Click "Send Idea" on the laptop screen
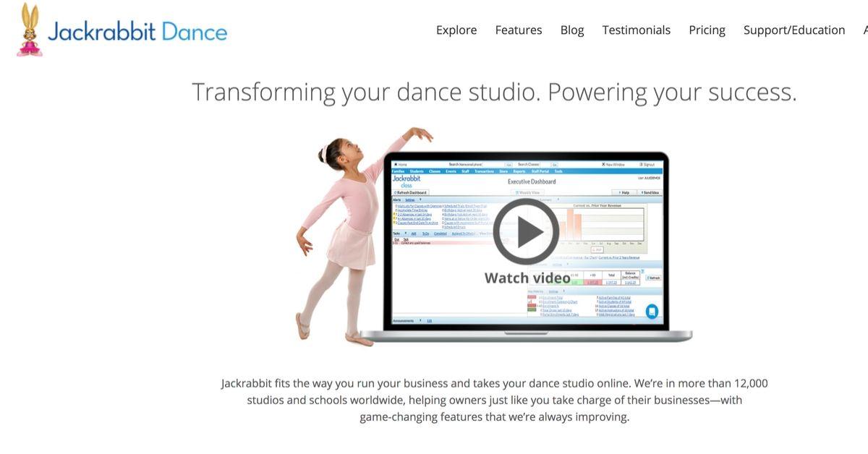868x454 pixels. pyautogui.click(x=649, y=193)
